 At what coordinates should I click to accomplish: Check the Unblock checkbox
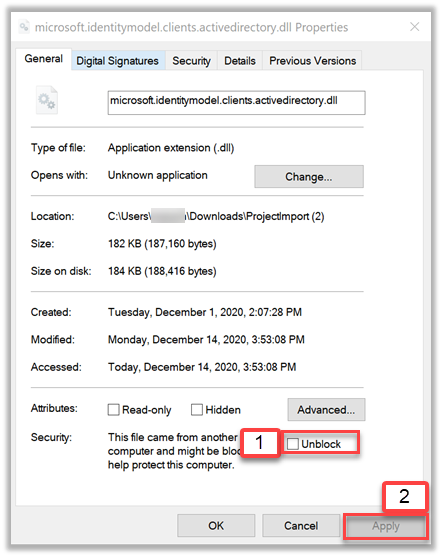point(292,443)
